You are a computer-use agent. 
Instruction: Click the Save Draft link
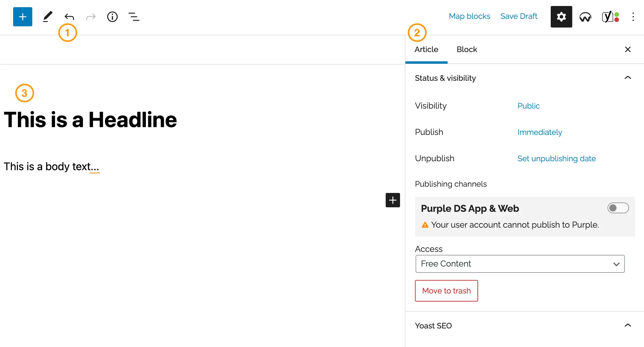tap(519, 16)
